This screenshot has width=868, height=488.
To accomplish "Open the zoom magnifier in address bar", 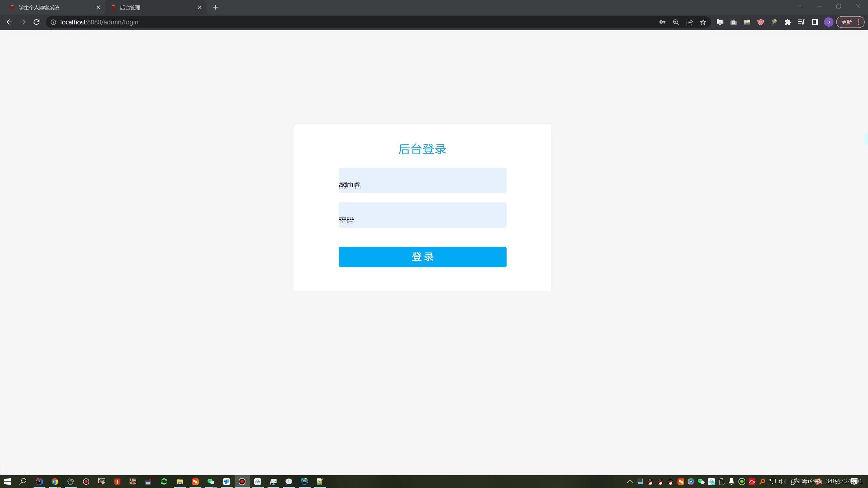I will pos(676,22).
